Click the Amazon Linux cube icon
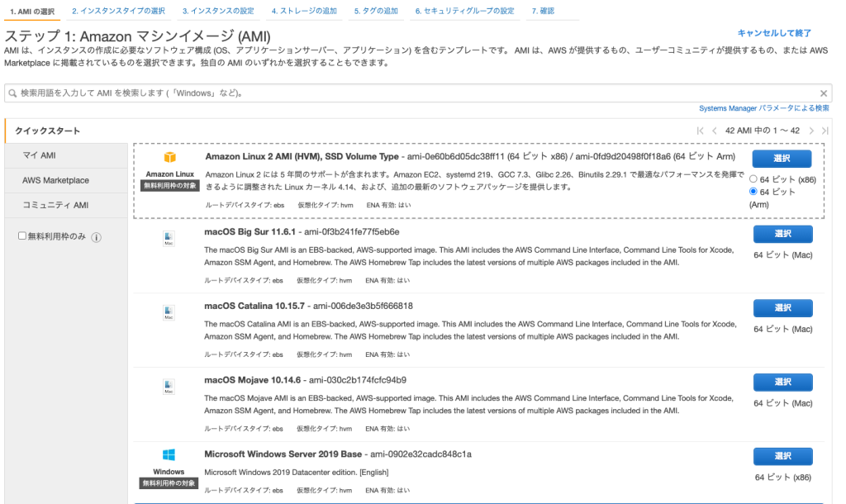Image resolution: width=846 pixels, height=504 pixels. (170, 157)
